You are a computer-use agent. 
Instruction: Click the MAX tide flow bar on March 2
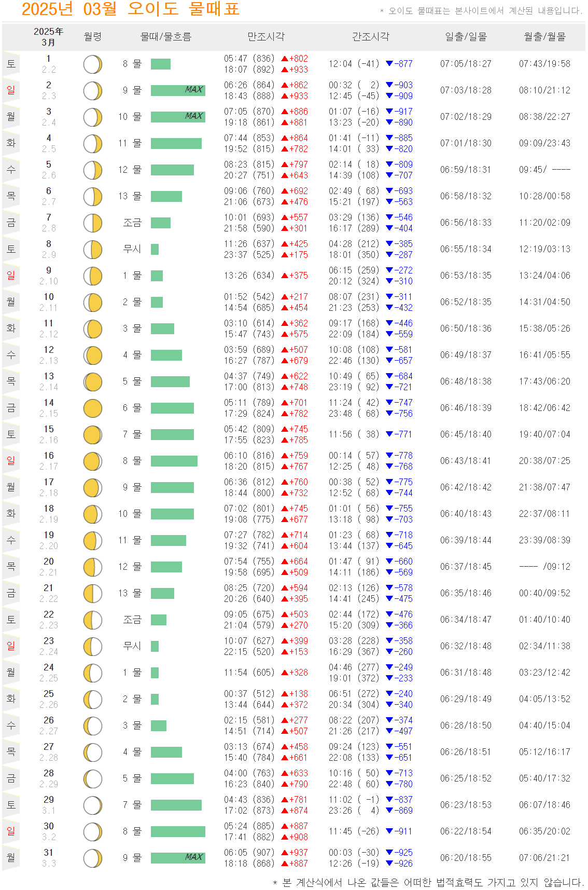point(178,90)
